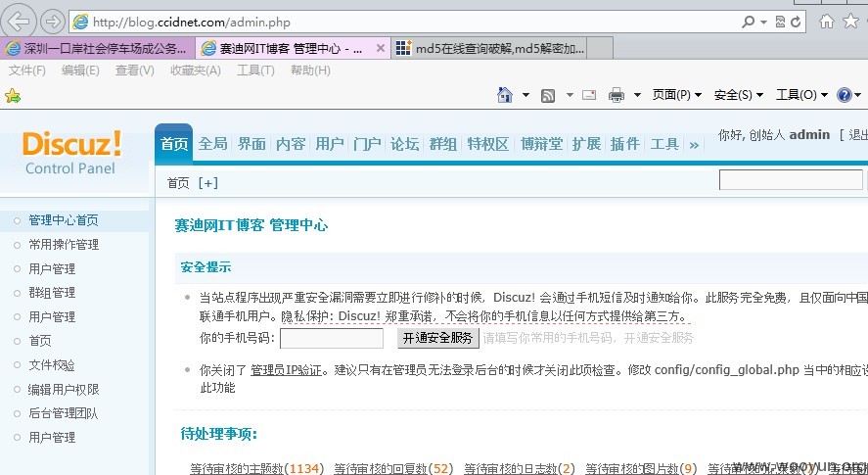Open 后台管理团队 in the sidebar
This screenshot has width=868, height=475.
(x=64, y=413)
